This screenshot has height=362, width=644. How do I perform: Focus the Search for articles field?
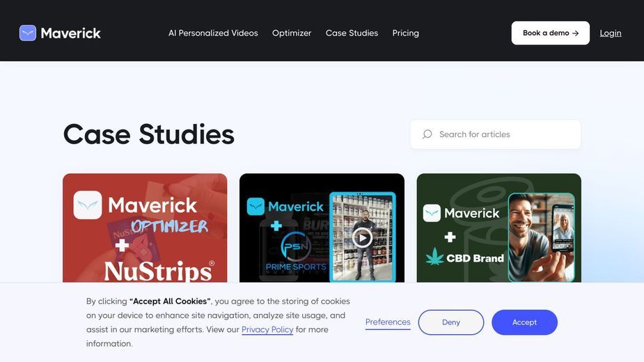click(495, 134)
